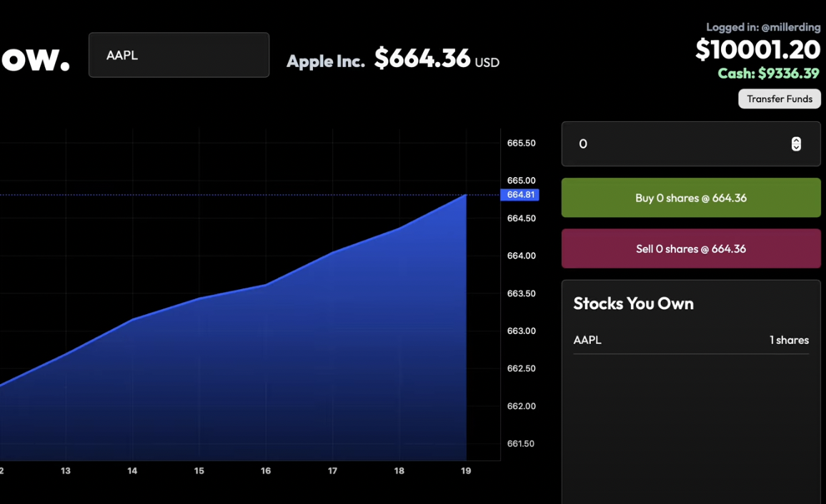Viewport: 826px width, 504px height.
Task: Click the highlighted 664.81 price label
Action: pyautogui.click(x=521, y=195)
